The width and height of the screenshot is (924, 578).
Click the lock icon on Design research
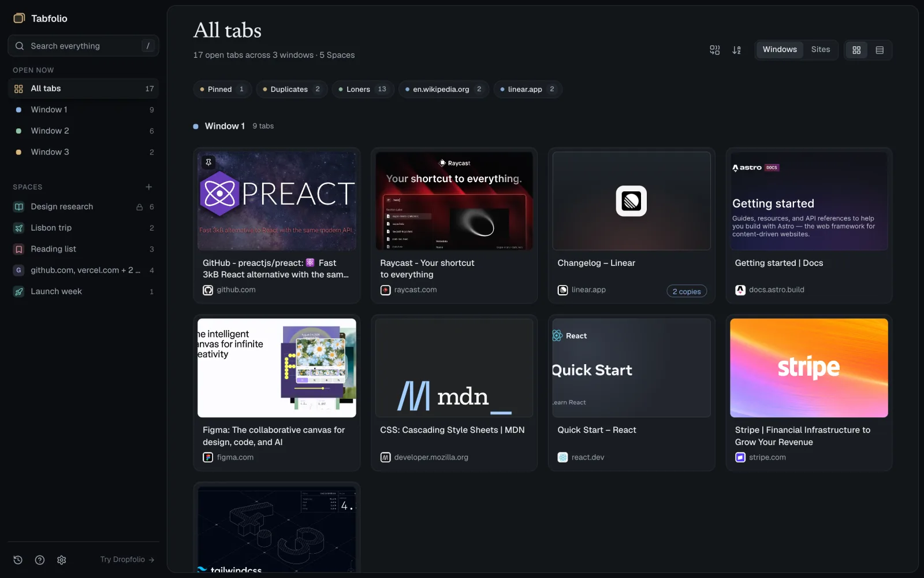139,207
